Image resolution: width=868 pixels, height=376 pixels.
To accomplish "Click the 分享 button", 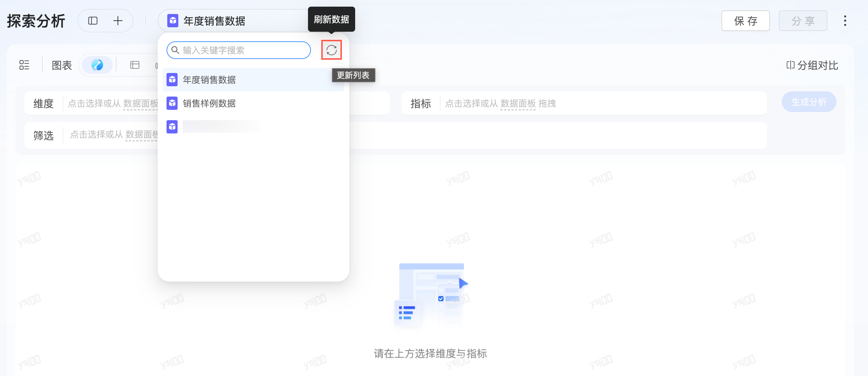I will 803,21.
